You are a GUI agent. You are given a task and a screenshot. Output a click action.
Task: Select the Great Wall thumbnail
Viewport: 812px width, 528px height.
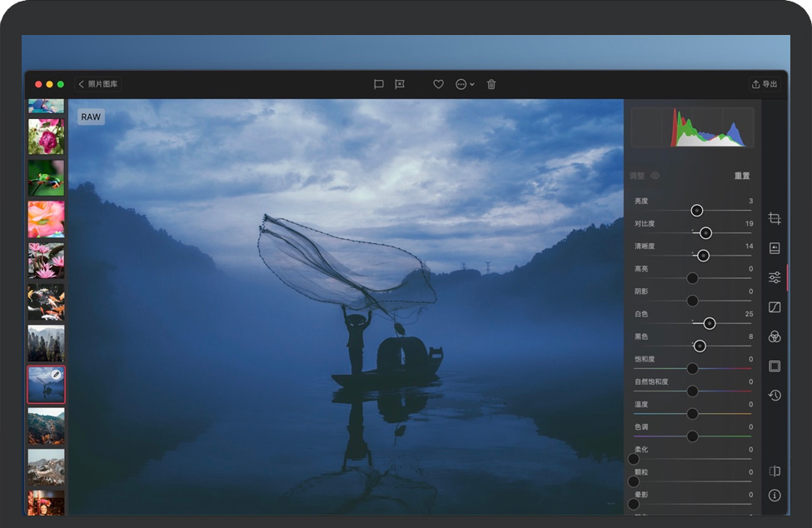click(x=46, y=467)
